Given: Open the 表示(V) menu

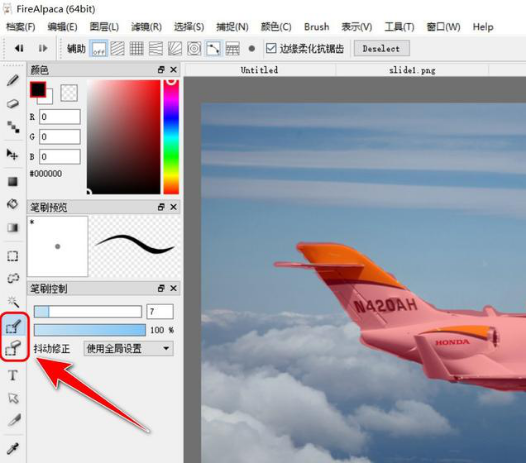Looking at the screenshot, I should pyautogui.click(x=357, y=27).
